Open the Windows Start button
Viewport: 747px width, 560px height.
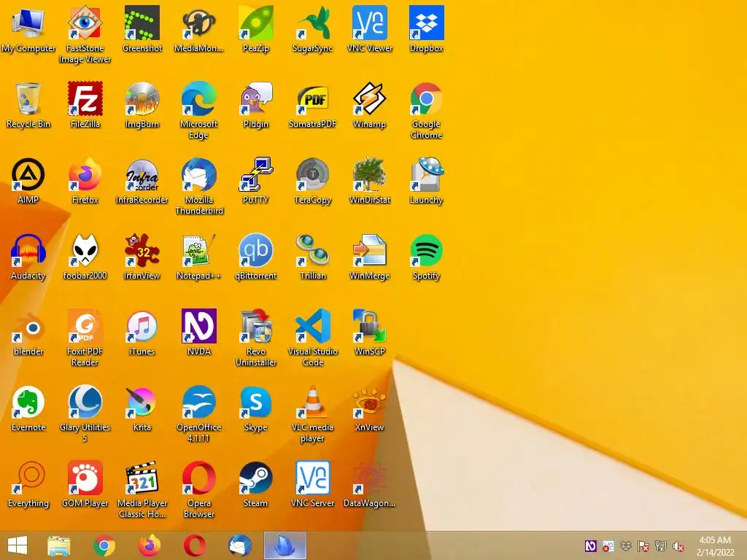18,545
